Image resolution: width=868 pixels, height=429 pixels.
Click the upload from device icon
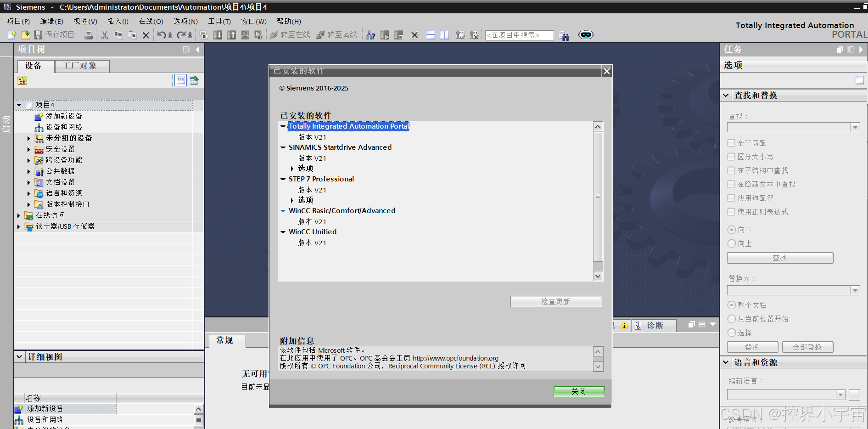click(x=232, y=35)
